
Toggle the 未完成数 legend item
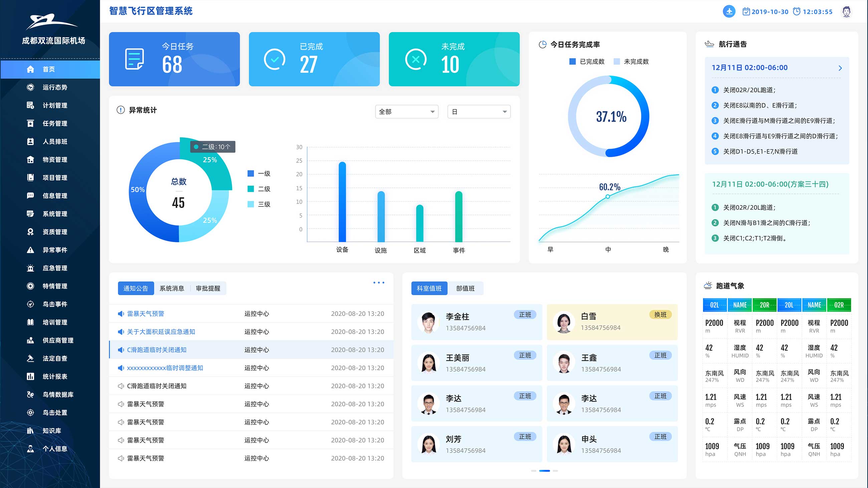(x=631, y=62)
